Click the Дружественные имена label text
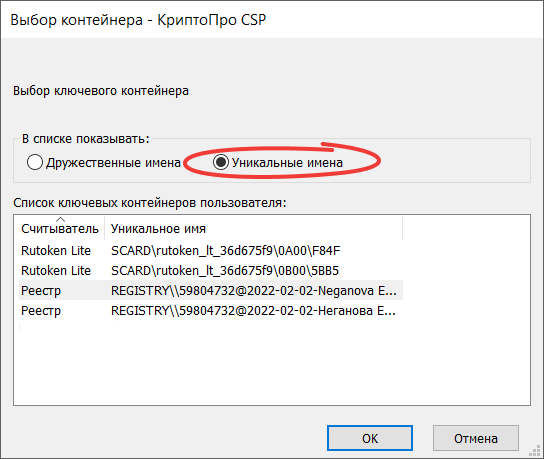Image resolution: width=544 pixels, height=459 pixels. coord(113,162)
